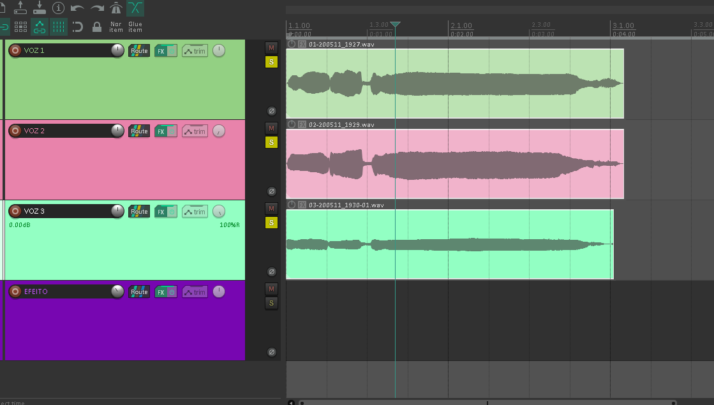Toggle repeat loop icon
Screen dimensions: 714x405
[77, 27]
